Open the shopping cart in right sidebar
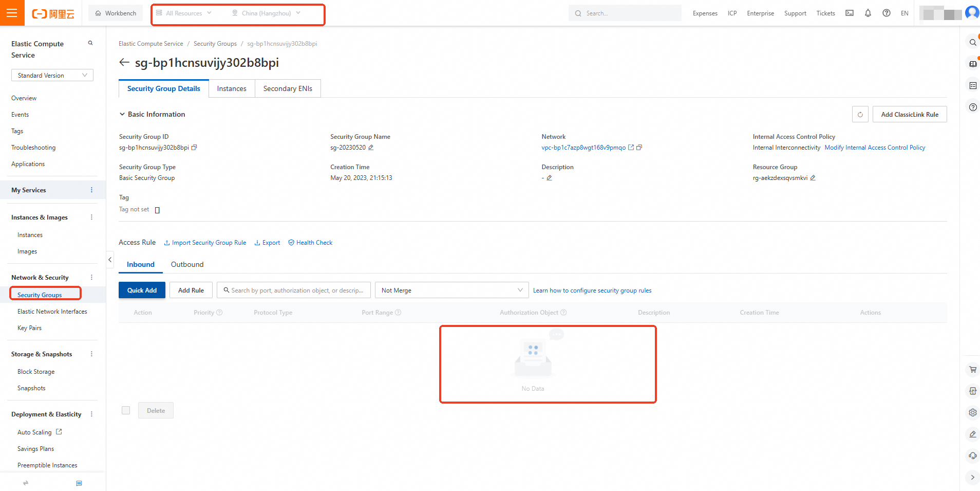Viewport: 980px width, 491px height. pos(973,369)
